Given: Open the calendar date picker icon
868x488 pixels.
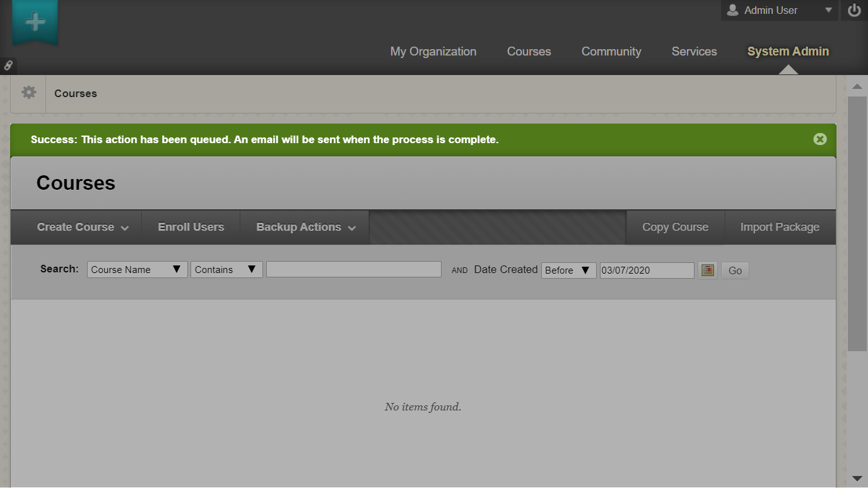Looking at the screenshot, I should point(707,270).
